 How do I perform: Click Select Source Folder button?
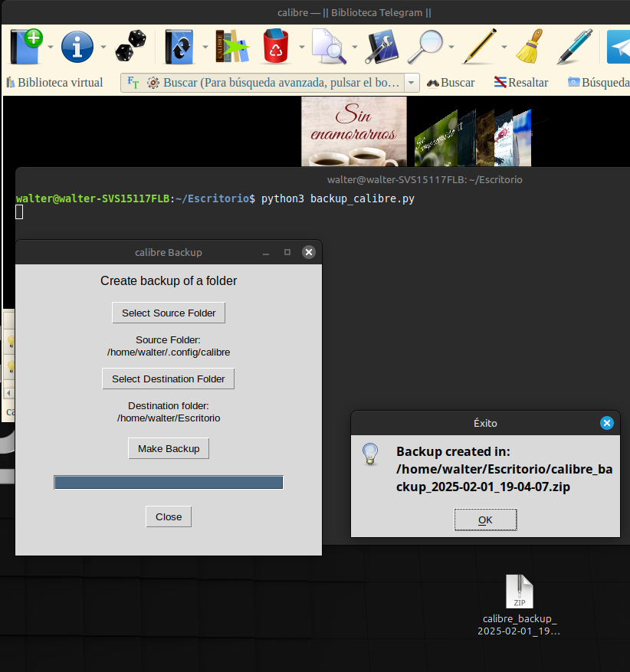[x=169, y=313]
